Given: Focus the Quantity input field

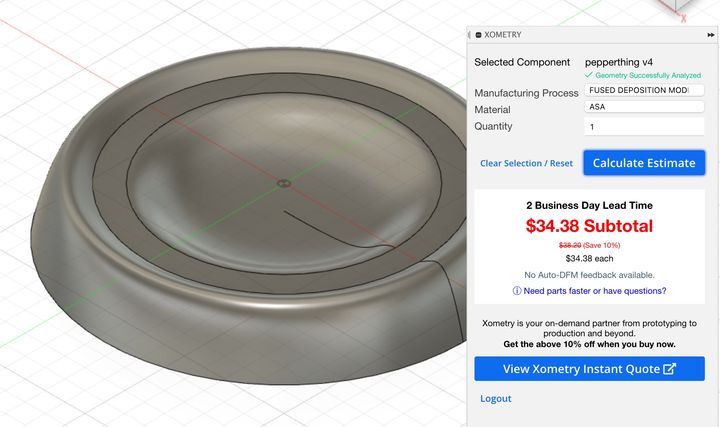Looking at the screenshot, I should point(644,126).
